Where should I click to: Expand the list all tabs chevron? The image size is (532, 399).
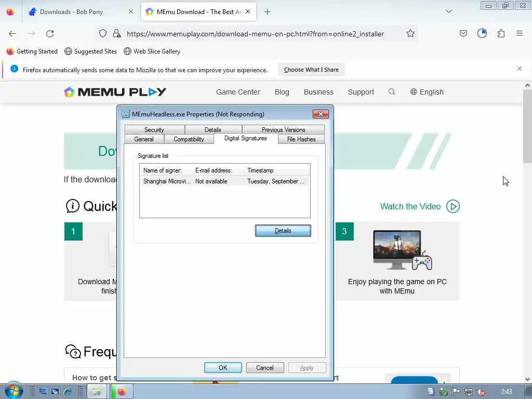(x=448, y=11)
